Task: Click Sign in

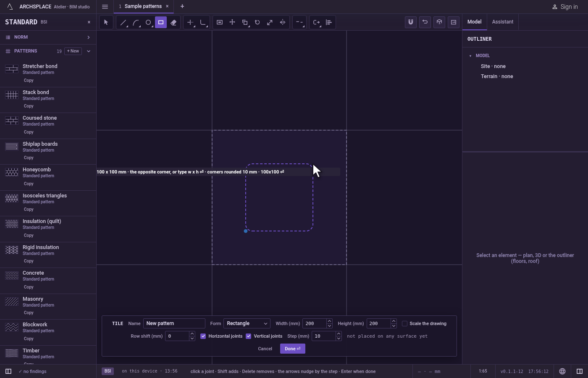Action: pyautogui.click(x=565, y=7)
